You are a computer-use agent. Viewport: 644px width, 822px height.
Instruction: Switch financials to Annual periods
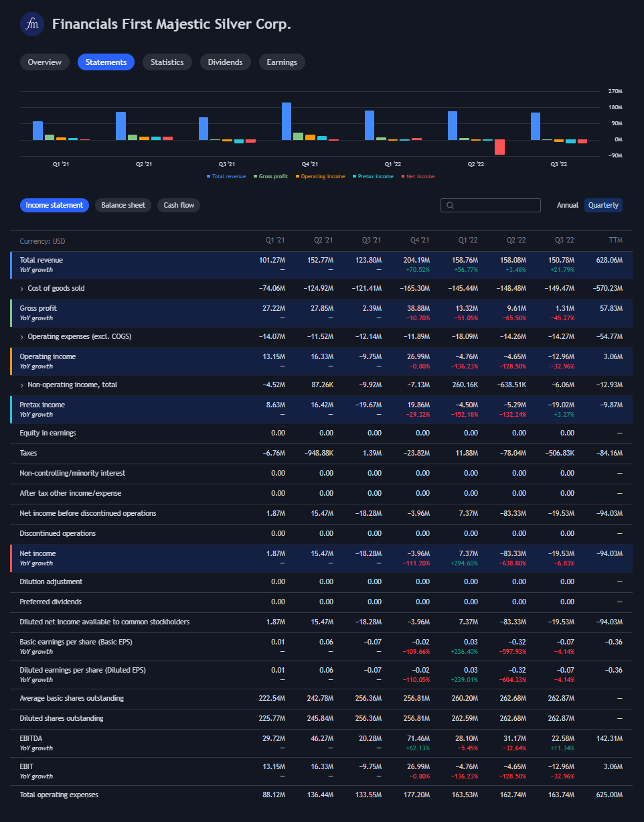click(x=567, y=205)
